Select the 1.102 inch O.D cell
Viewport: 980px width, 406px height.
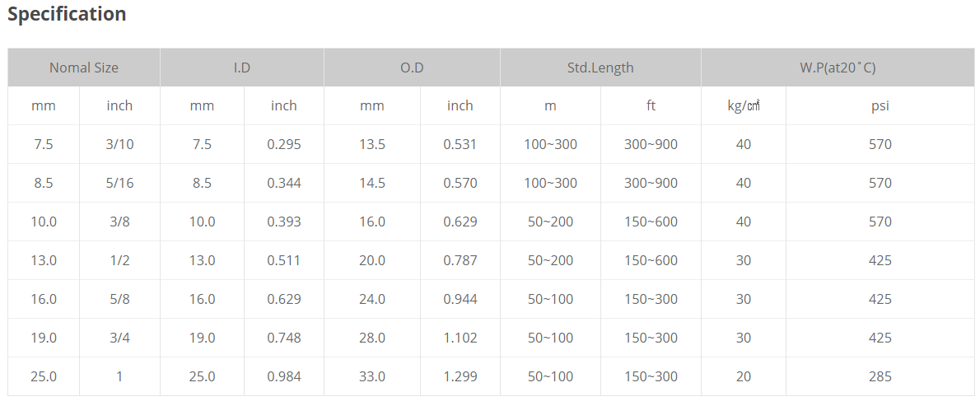(x=460, y=338)
